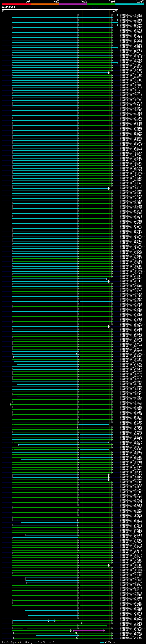Select hit label UniRef100_C3ZEN8

pyautogui.click(x=131, y=158)
